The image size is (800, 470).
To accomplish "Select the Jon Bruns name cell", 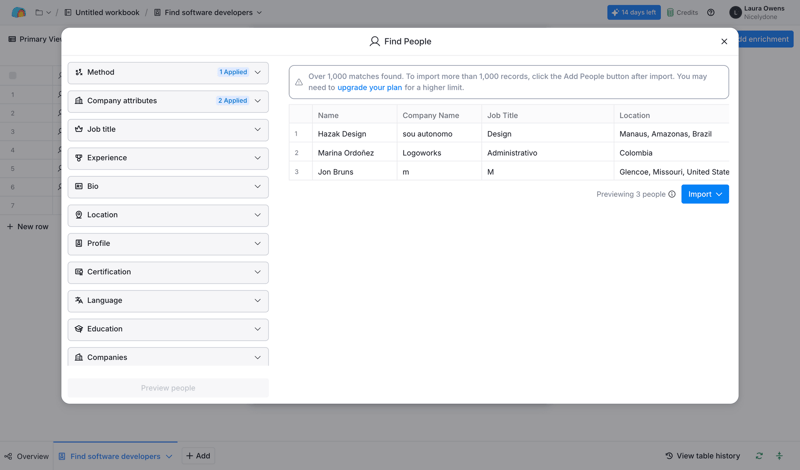I will coord(355,172).
